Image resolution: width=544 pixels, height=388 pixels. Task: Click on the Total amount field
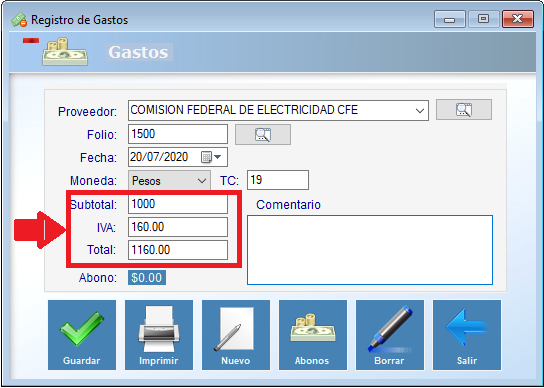[x=178, y=250]
